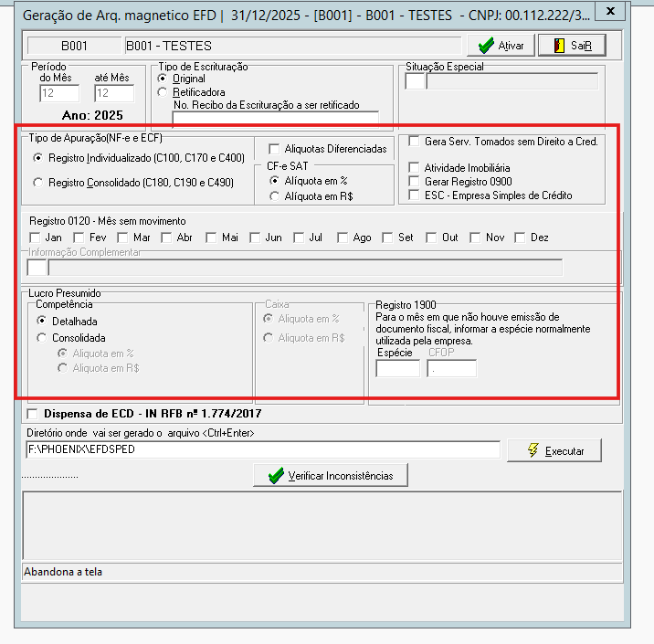Click the green checkmark icon on Ativar
Viewport: 654px width, 644px height.
[x=486, y=46]
